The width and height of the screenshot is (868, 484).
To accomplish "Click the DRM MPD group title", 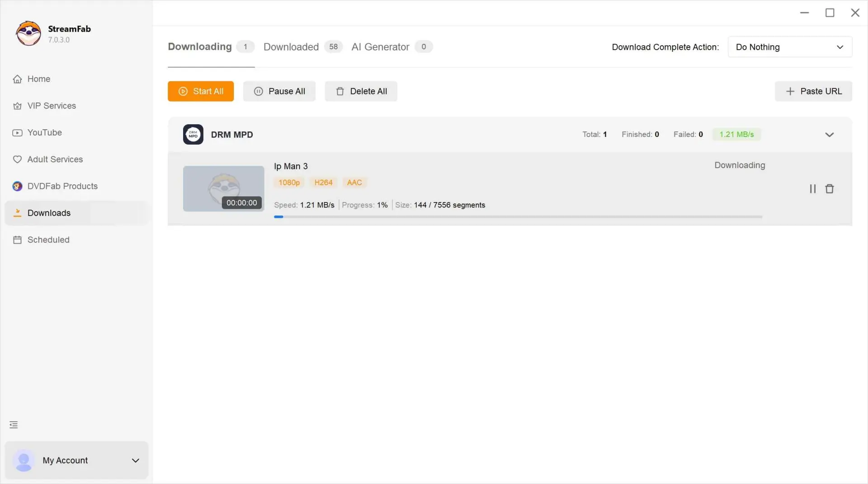I will (x=232, y=135).
